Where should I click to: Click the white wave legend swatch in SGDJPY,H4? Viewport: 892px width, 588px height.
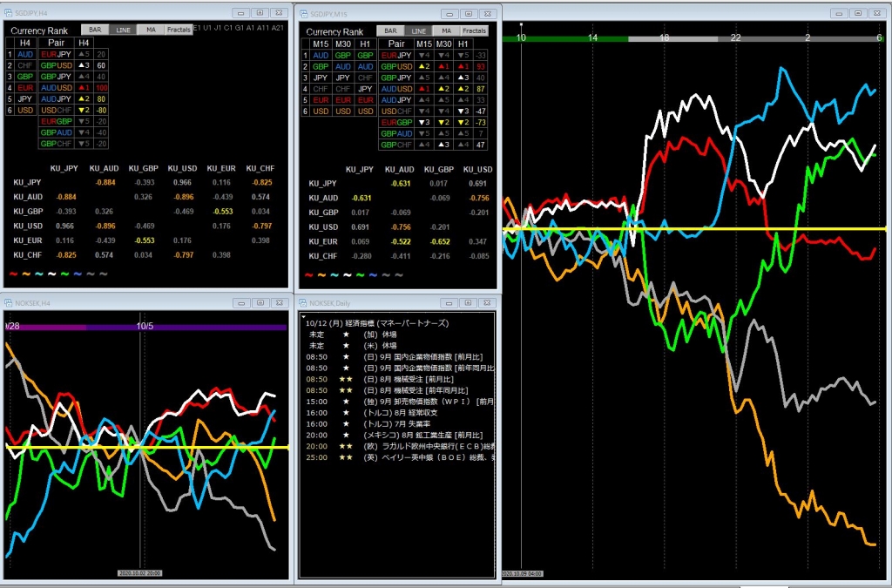pos(52,273)
